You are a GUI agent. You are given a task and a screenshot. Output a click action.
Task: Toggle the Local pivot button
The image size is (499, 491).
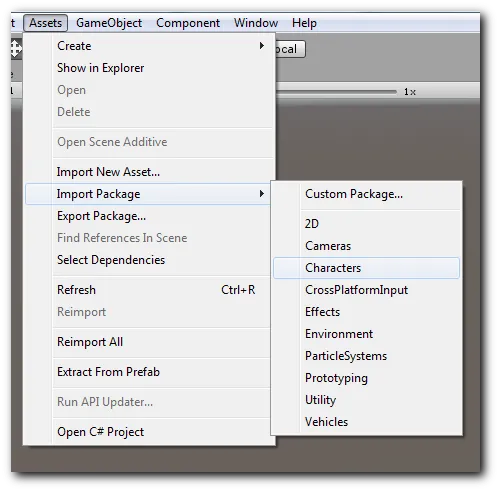point(290,49)
